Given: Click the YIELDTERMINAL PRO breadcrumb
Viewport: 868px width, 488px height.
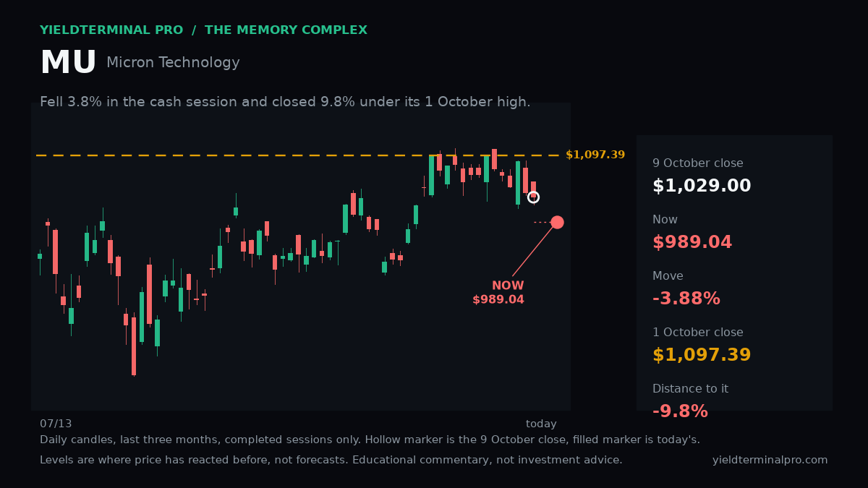Looking at the screenshot, I should coord(111,30).
